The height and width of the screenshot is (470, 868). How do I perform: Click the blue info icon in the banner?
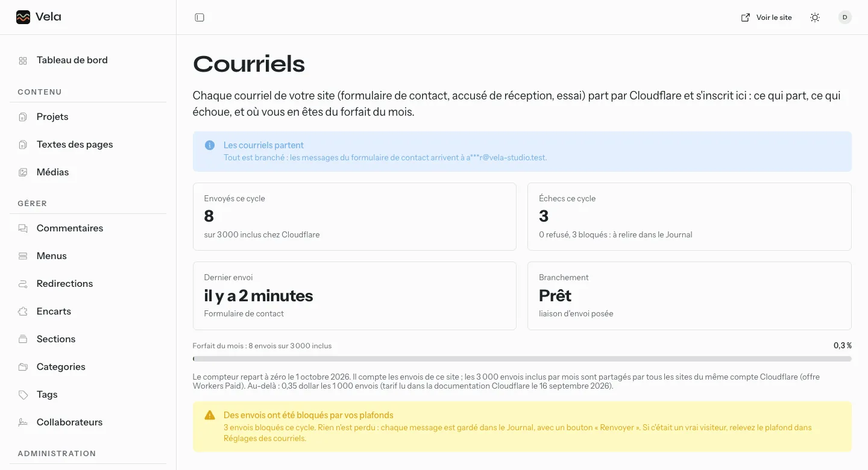[x=210, y=145]
